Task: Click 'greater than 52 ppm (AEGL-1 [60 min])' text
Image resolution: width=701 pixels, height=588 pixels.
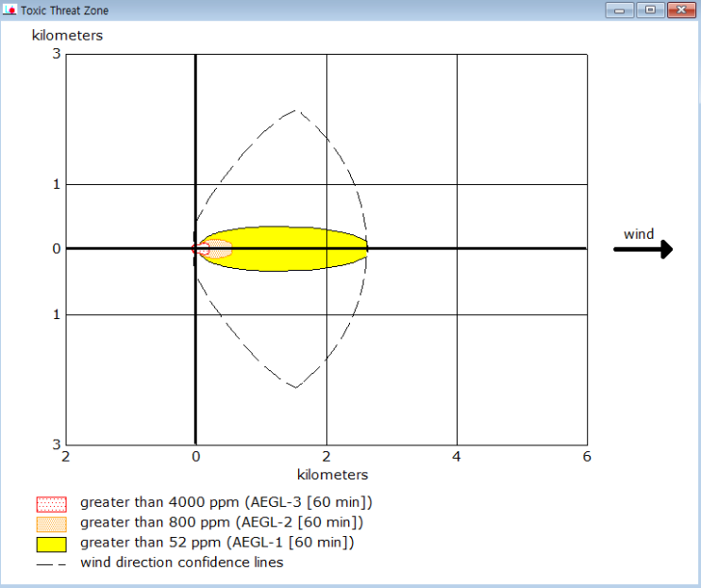Action: coord(217,543)
